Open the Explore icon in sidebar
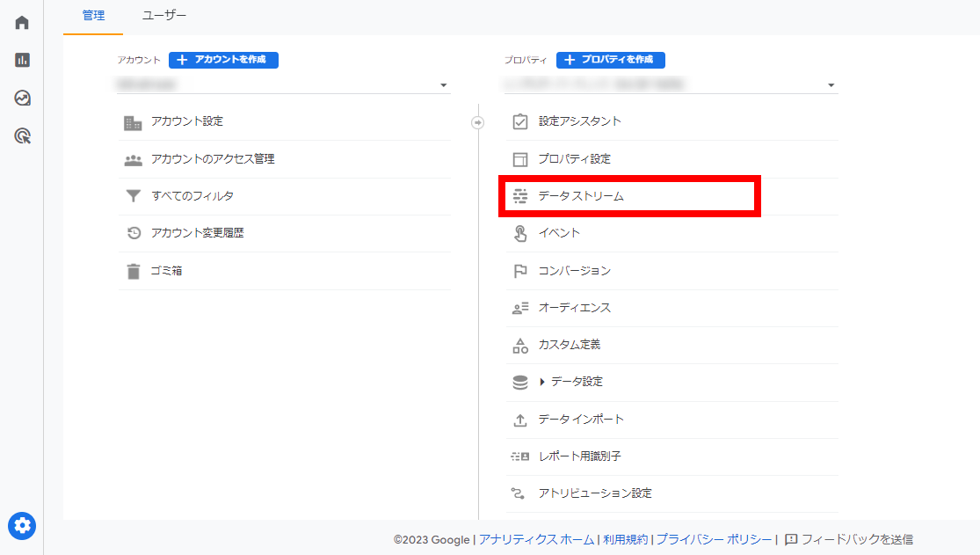 pyautogui.click(x=22, y=98)
